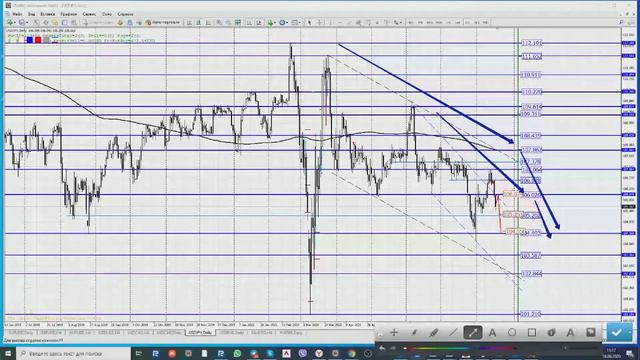Zoom in on the chart
The width and height of the screenshot is (640, 360).
click(x=219, y=22)
